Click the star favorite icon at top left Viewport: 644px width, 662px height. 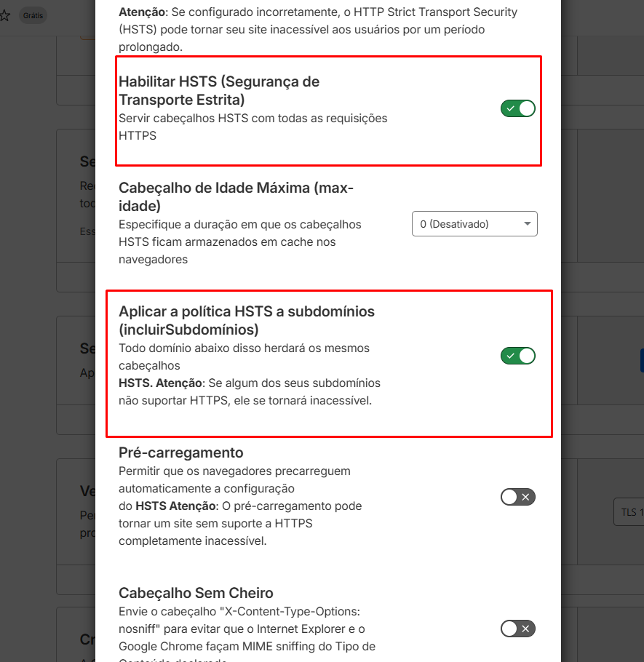pos(5,15)
